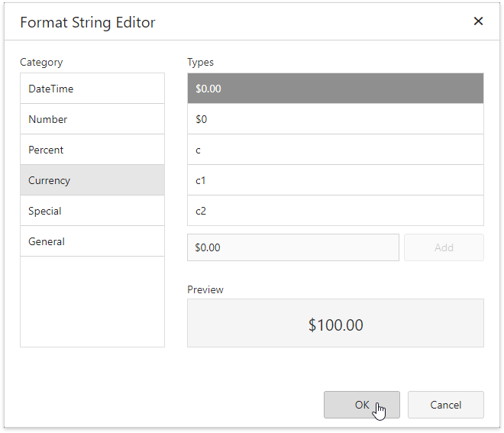Select the Currency category
Image resolution: width=504 pixels, height=433 pixels.
(92, 180)
